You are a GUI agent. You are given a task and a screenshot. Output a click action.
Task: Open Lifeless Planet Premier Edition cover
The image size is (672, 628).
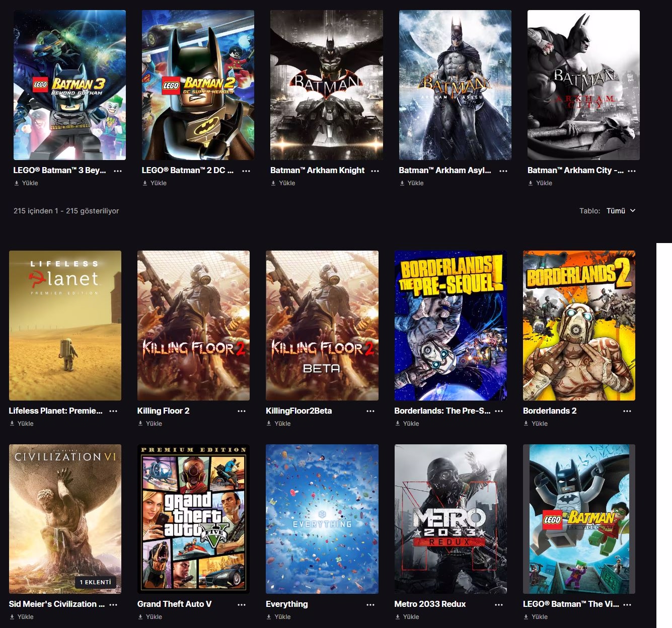(65, 326)
